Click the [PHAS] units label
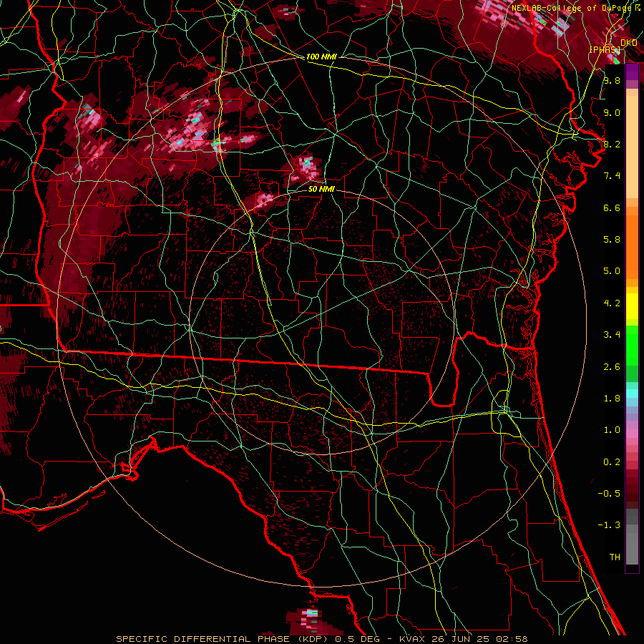The image size is (644, 644). (x=605, y=50)
